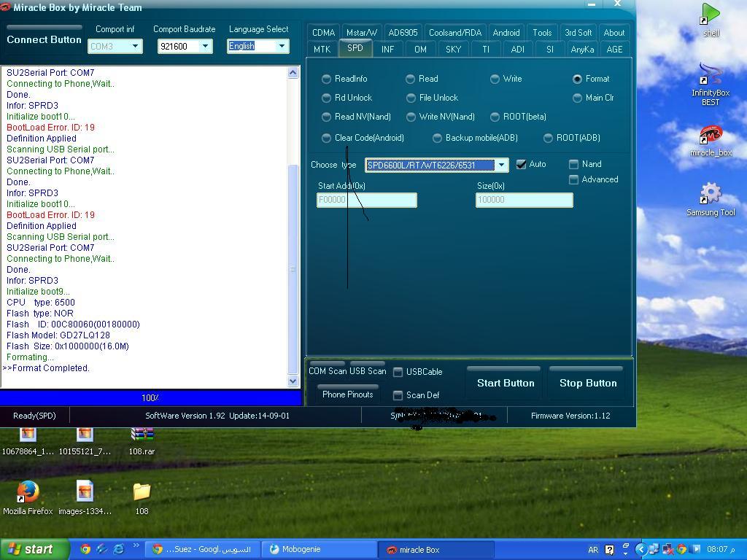Expand quick launch overflow chevron
The width and height of the screenshot is (747, 560).
point(136,546)
